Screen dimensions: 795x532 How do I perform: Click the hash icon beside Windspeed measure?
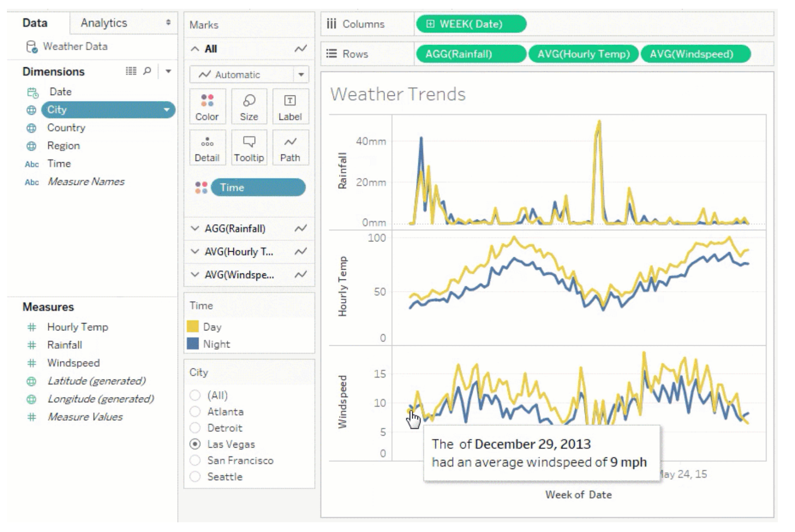[32, 363]
